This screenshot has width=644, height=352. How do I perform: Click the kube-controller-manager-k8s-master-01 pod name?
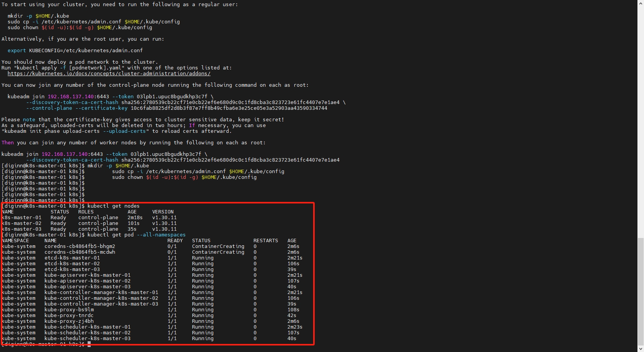(101, 293)
